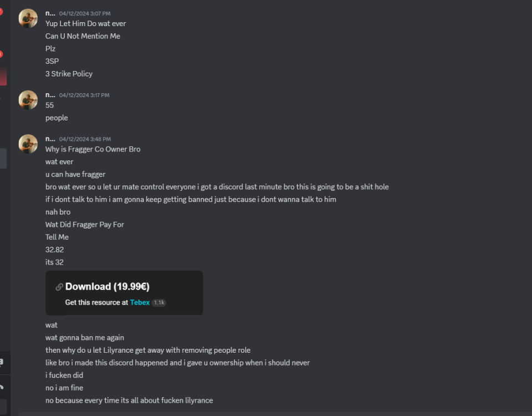
Task: Click the top red notification badge at left edge
Action: pos(1,12)
